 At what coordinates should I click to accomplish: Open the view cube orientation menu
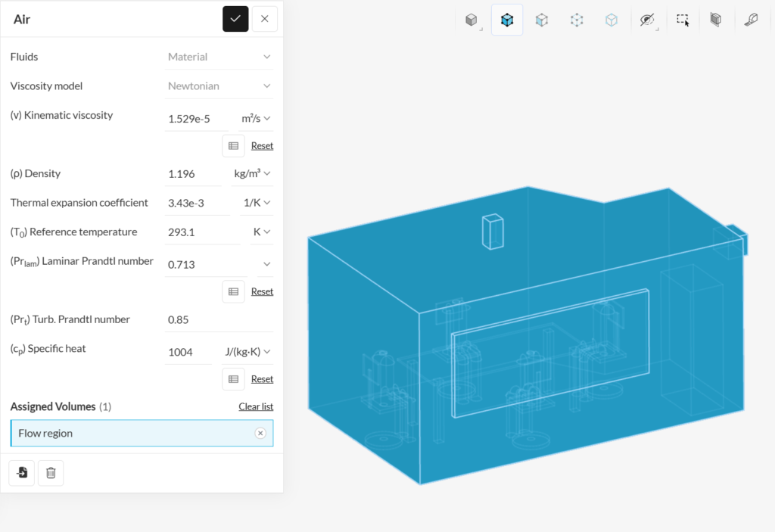[x=472, y=20]
